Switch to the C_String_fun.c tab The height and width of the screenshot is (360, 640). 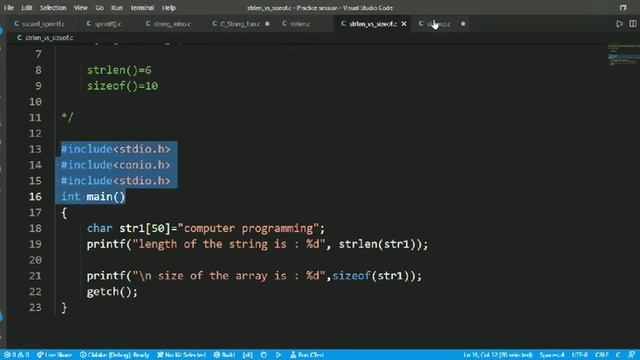point(240,24)
